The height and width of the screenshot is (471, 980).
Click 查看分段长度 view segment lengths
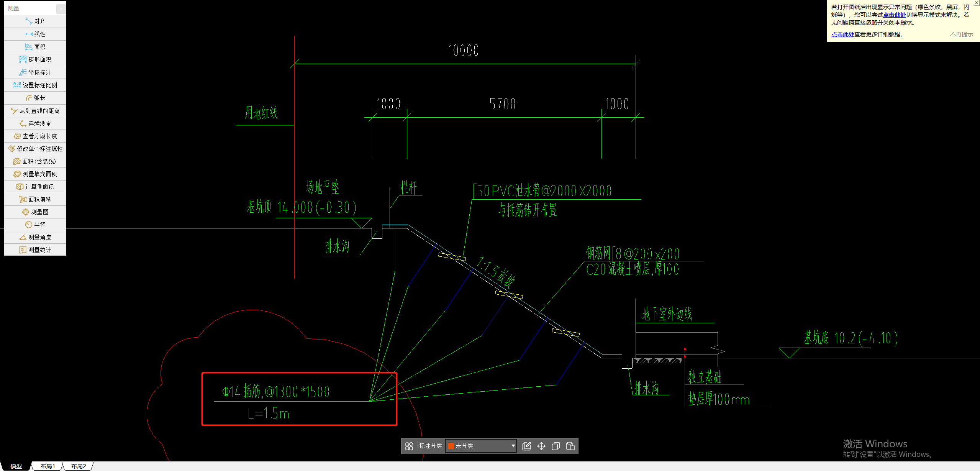[x=35, y=136]
